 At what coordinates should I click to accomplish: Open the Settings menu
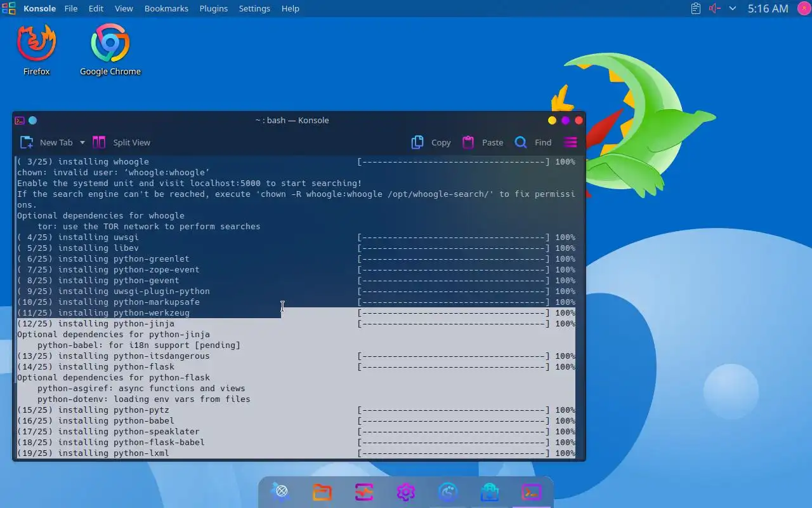point(254,8)
